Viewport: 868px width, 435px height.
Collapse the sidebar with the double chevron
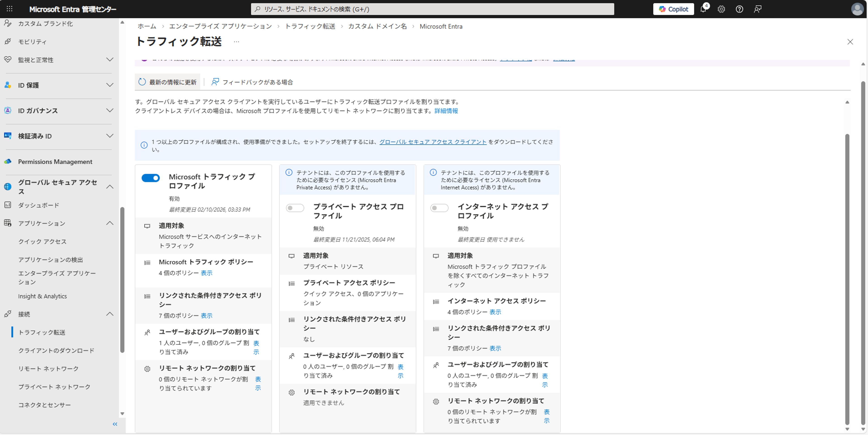coord(115,424)
